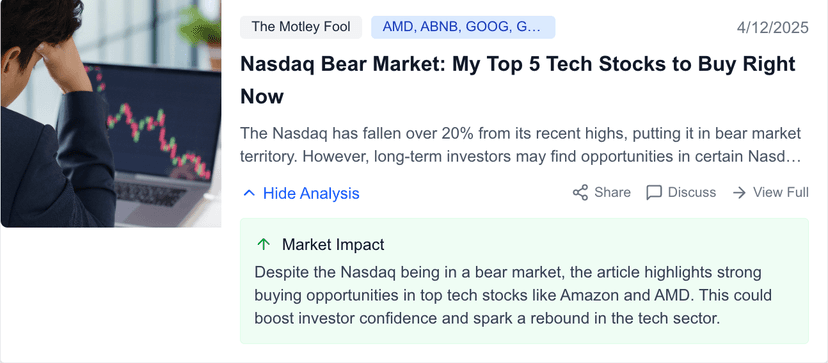Viewport: 828px width, 363px height.
Task: Click the View Full arrow icon
Action: point(739,193)
